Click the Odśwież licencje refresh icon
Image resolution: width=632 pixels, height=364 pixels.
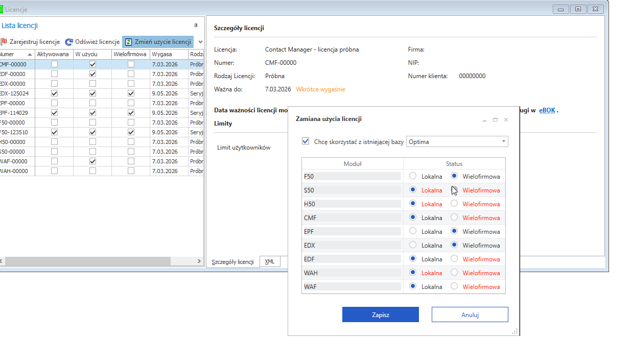click(x=69, y=42)
